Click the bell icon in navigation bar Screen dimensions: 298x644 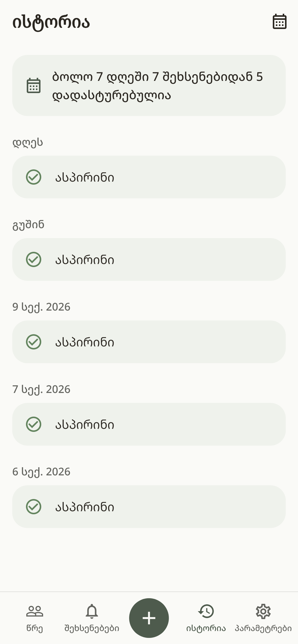[92, 611]
